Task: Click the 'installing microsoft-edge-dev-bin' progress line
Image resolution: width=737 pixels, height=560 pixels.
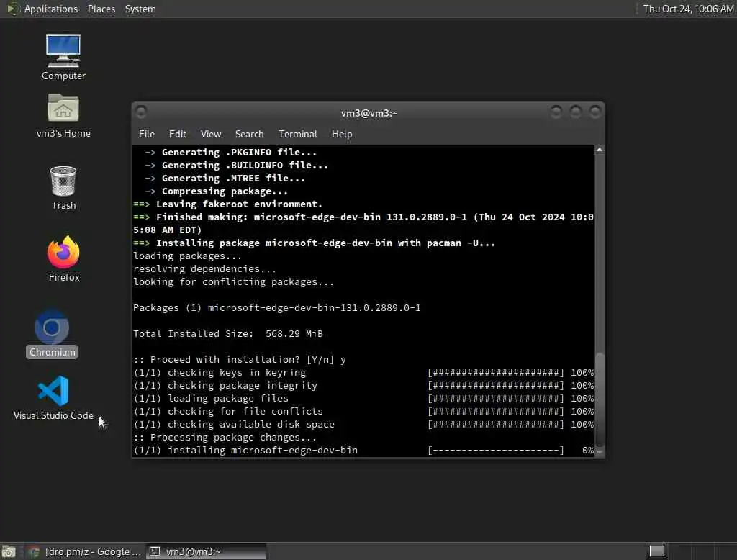Action: coord(363,451)
